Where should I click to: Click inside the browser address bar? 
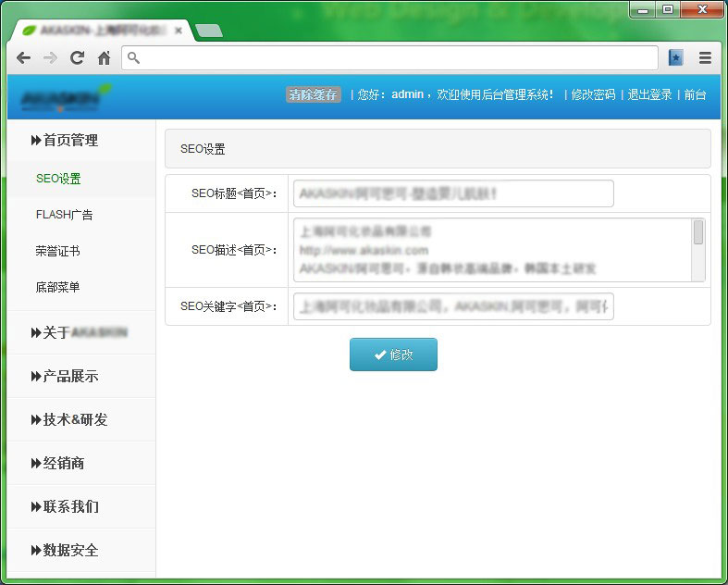(x=390, y=57)
